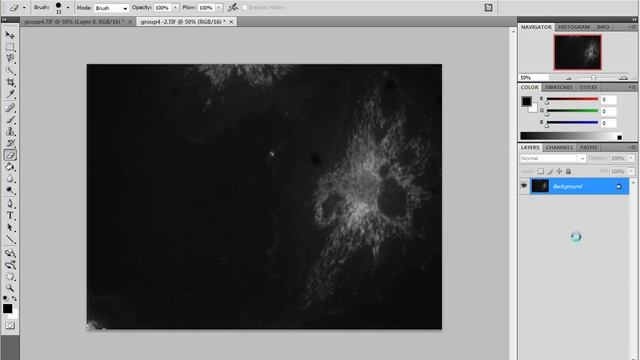
Task: Open the layer blend mode Normal dropdown
Action: click(x=553, y=158)
